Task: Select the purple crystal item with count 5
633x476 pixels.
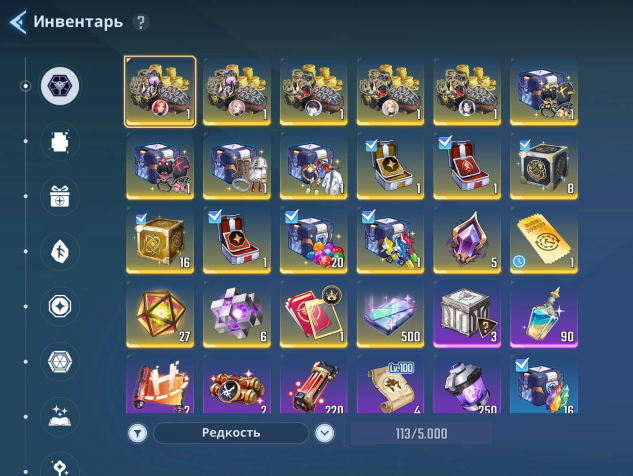Action: (x=467, y=240)
